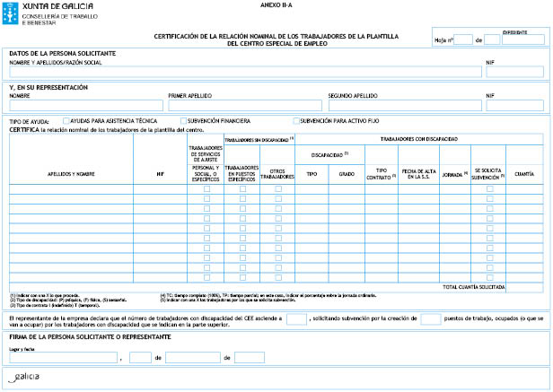Click the puestos de trabajo number field
This screenshot has height=392, width=553.
[431, 318]
